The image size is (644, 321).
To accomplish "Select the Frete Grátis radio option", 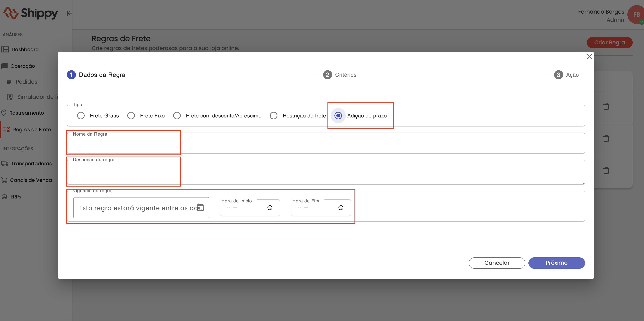I will click(81, 116).
